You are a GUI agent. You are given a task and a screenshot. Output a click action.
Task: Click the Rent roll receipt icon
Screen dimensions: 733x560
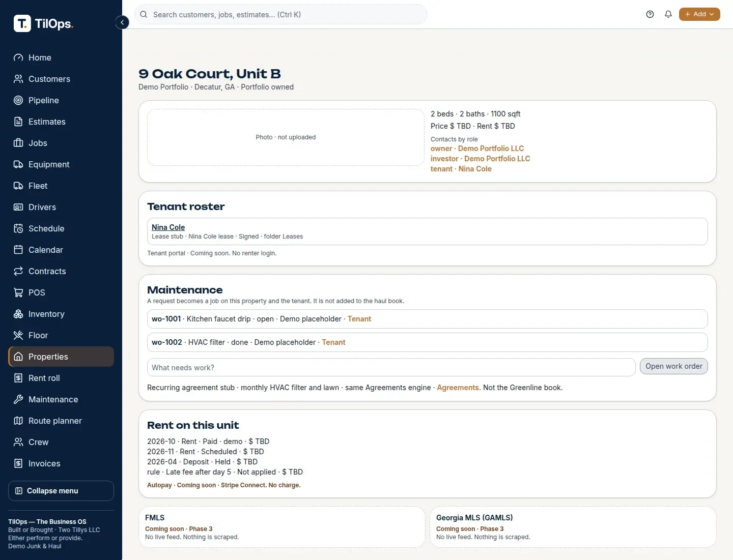coord(18,378)
